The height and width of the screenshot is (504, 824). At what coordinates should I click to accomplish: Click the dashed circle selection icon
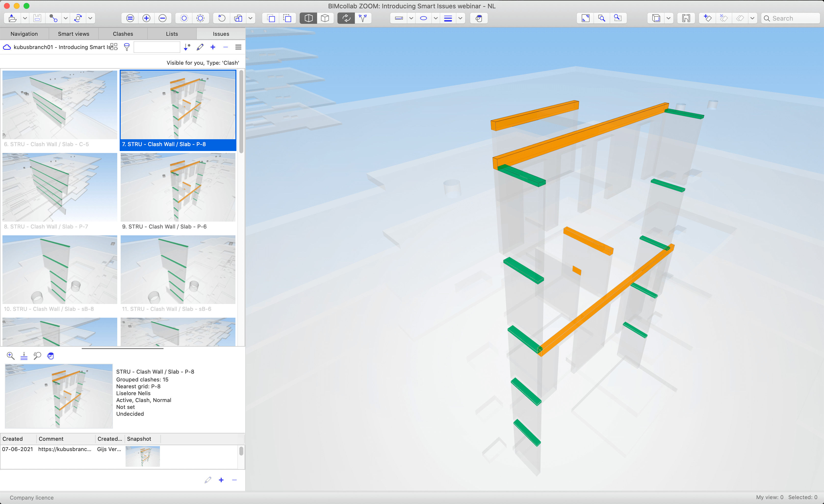click(200, 18)
